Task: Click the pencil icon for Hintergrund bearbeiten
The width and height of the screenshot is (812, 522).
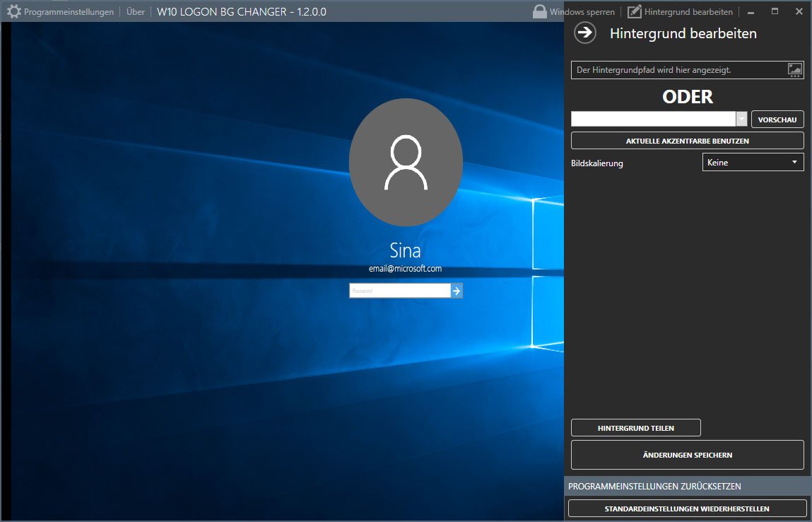Action: tap(635, 11)
